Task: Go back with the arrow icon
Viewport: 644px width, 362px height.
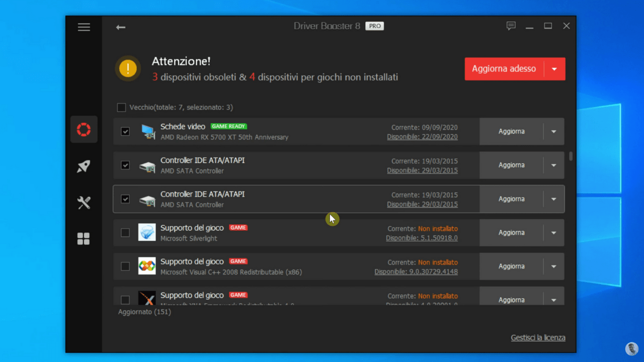Action: 121,27
